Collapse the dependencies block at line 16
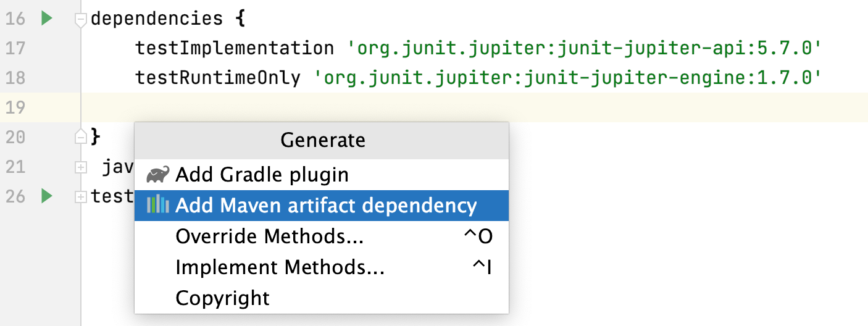 [x=81, y=20]
